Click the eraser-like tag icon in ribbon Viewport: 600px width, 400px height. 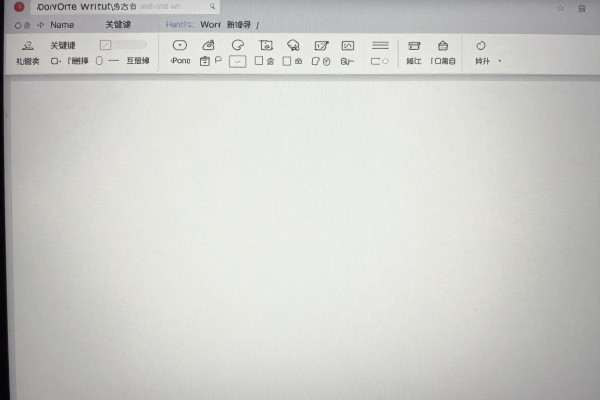pyautogui.click(x=208, y=46)
